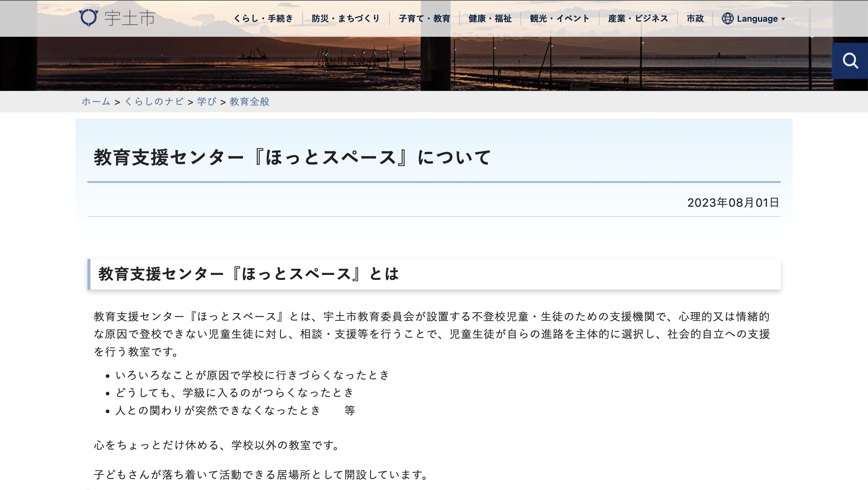Open the 子育て・教育 navigation menu
868x490 pixels.
tap(425, 19)
